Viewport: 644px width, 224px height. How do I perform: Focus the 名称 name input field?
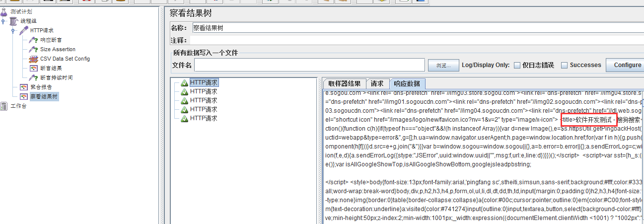click(x=417, y=28)
